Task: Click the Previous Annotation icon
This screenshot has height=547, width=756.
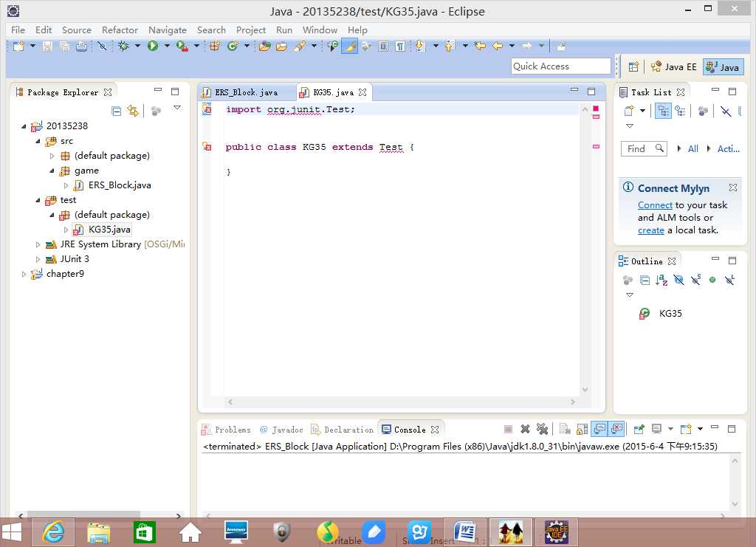Action: pos(450,47)
